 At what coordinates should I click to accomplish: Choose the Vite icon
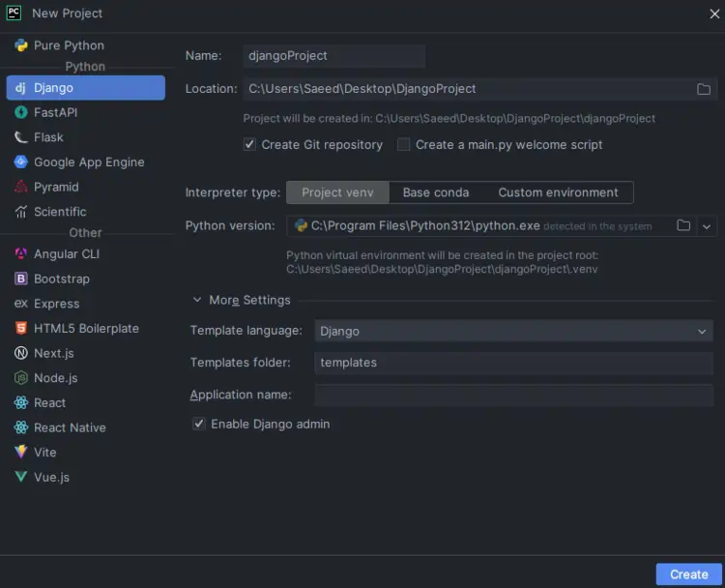(x=21, y=452)
